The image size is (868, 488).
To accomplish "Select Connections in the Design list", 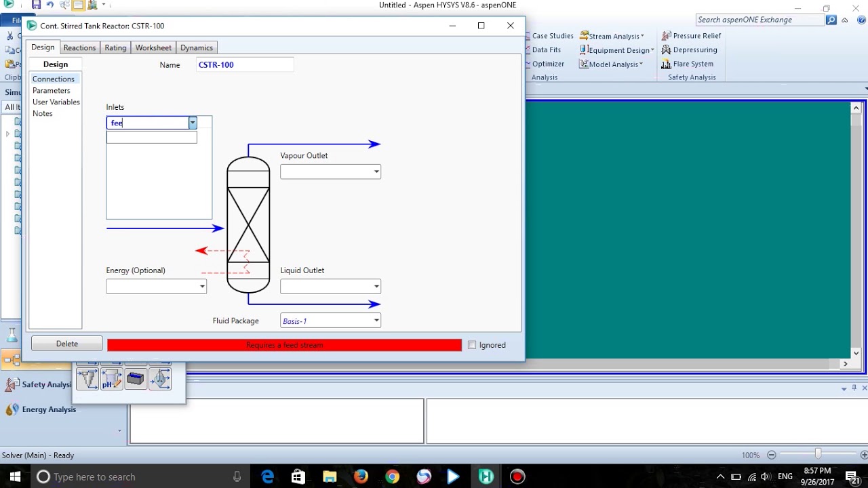I will point(54,79).
